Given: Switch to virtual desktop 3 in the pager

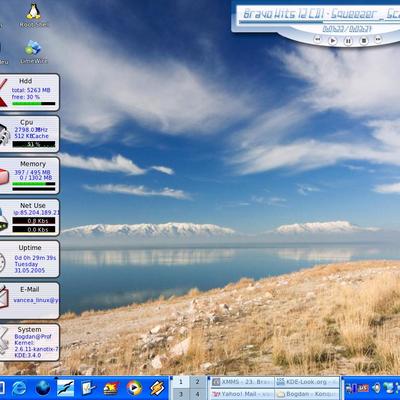Looking at the screenshot, I should tap(181, 394).
